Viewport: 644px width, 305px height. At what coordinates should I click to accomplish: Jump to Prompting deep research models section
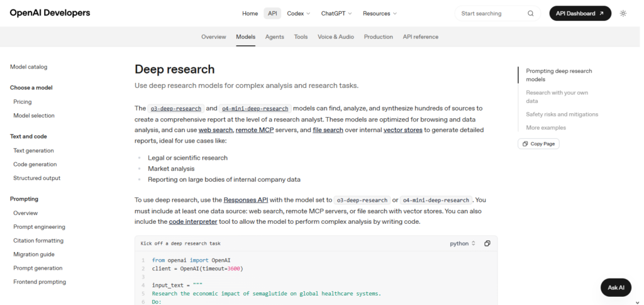(559, 75)
